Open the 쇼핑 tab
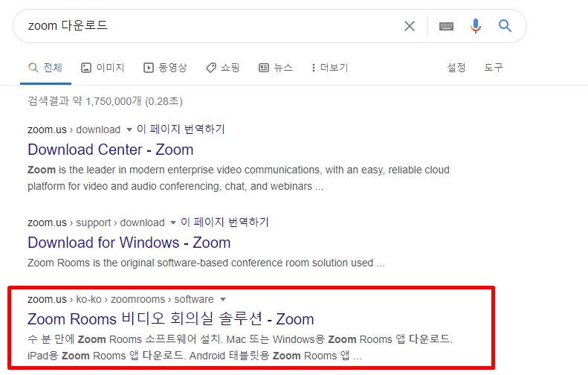The image size is (588, 375). [x=223, y=68]
